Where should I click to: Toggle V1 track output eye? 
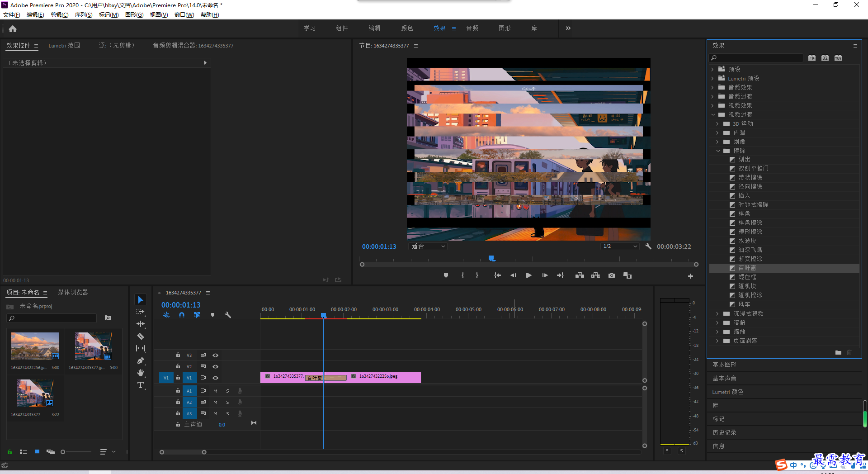[216, 378]
